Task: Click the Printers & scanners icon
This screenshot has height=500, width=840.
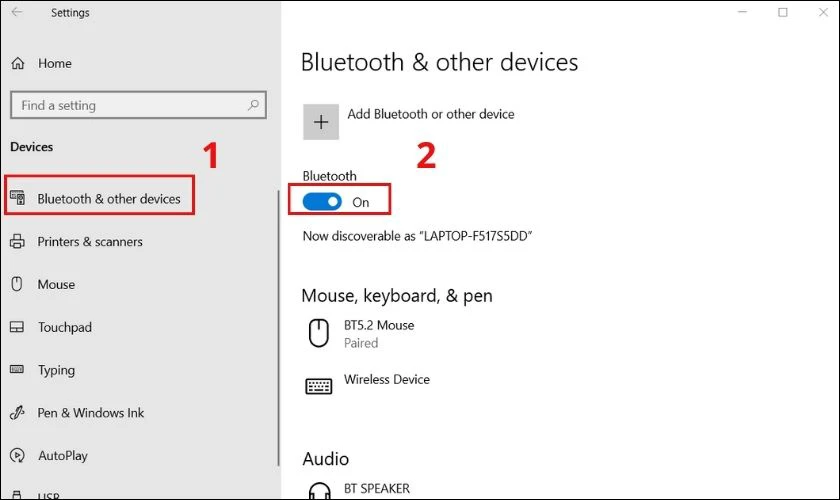Action: [17, 241]
